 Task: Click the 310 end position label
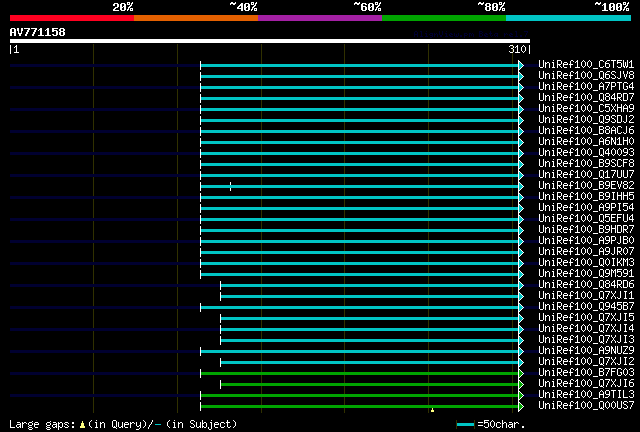point(519,49)
